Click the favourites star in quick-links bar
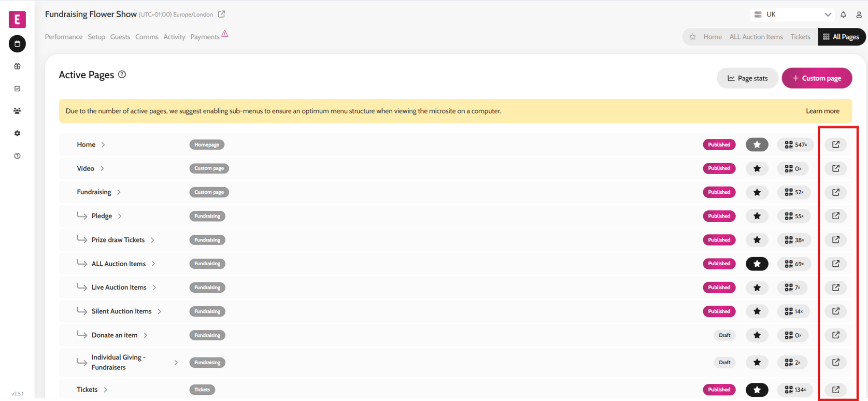 (x=692, y=37)
